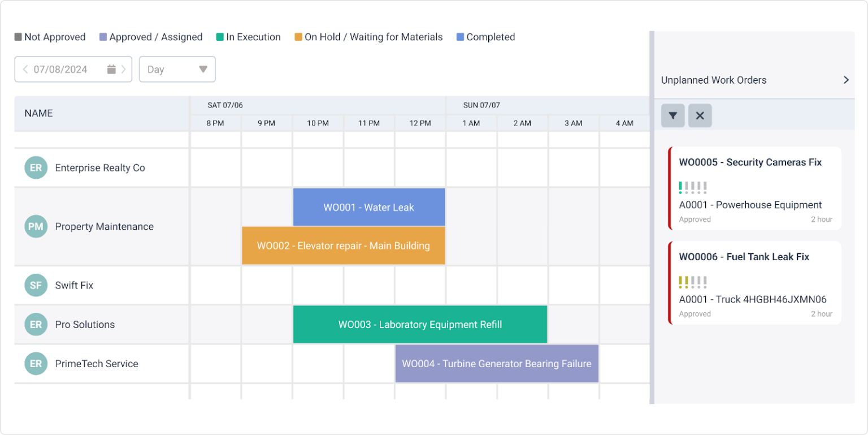
Task: Select the WO003 Laboratory Equipment Refill bar
Action: pyautogui.click(x=420, y=324)
